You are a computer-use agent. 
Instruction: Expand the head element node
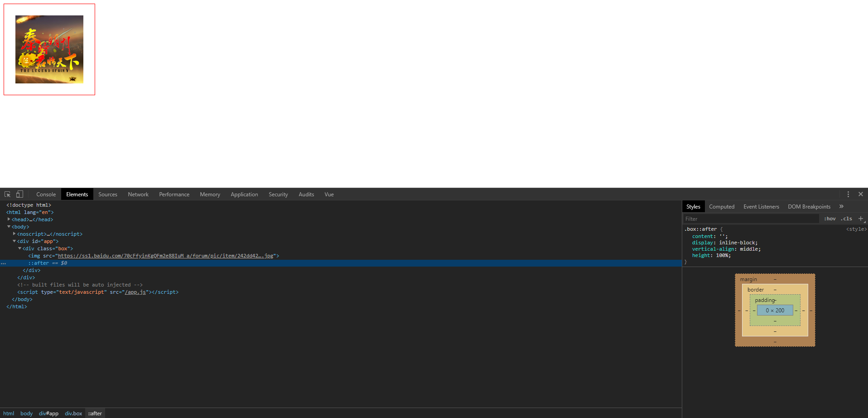pyautogui.click(x=9, y=219)
